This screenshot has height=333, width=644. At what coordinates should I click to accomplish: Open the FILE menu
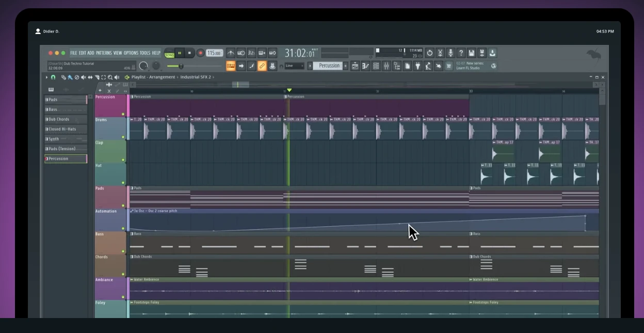tap(74, 53)
